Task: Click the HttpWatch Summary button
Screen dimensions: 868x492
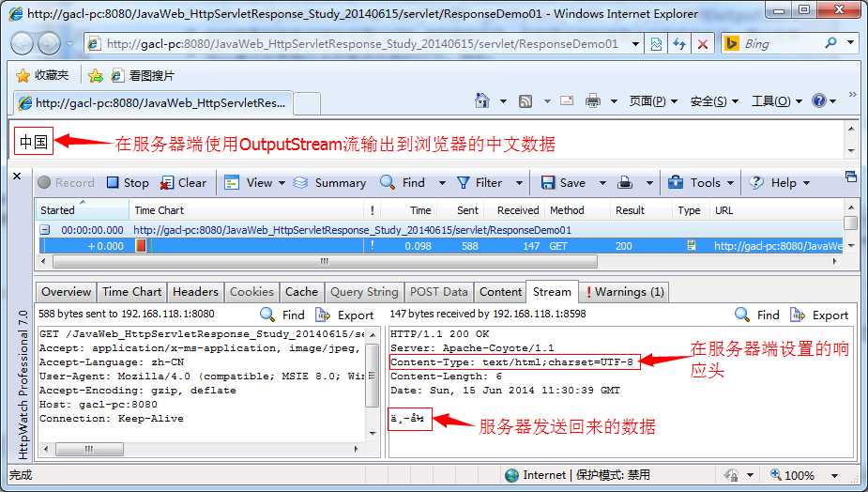Action: point(329,183)
